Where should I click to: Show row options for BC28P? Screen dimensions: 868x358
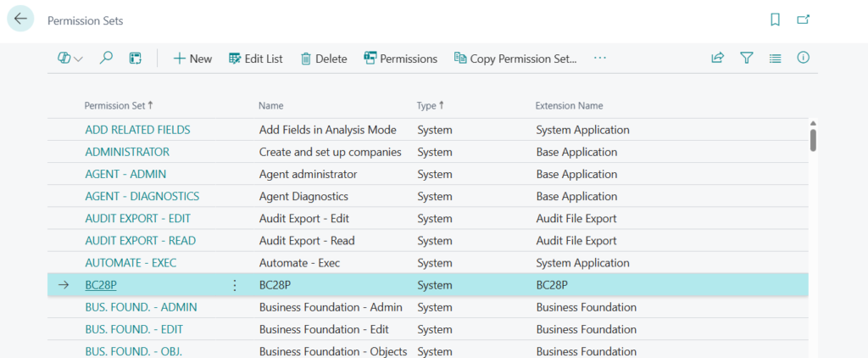(x=235, y=285)
